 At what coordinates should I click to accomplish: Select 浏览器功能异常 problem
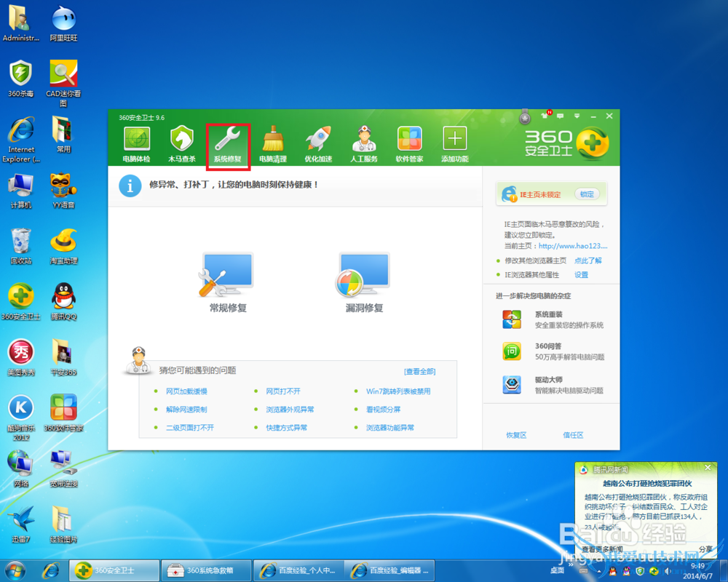pos(390,428)
